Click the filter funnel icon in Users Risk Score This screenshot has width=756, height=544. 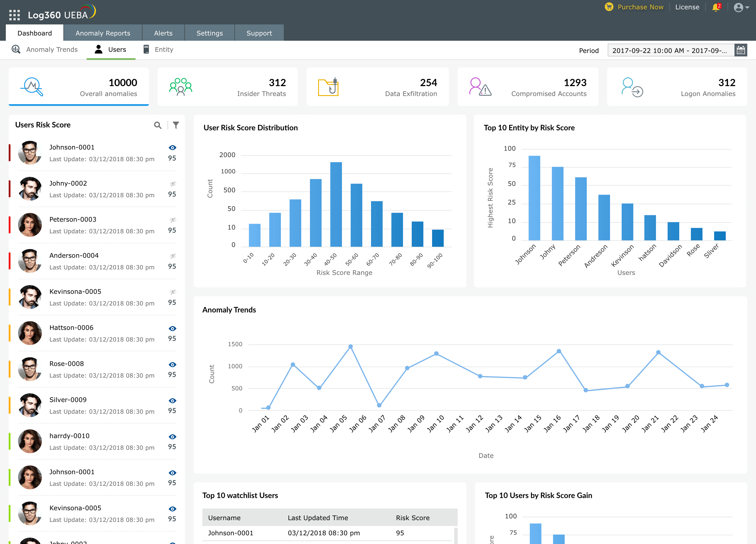click(176, 125)
